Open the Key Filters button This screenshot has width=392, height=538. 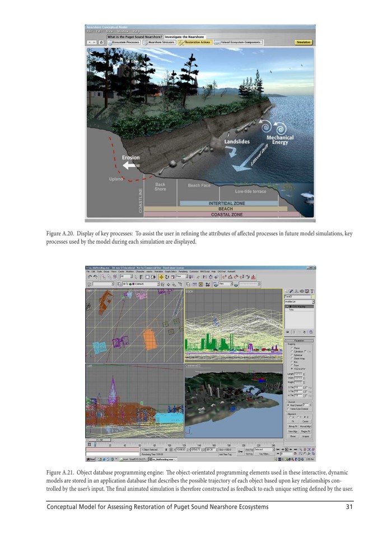pos(264,454)
